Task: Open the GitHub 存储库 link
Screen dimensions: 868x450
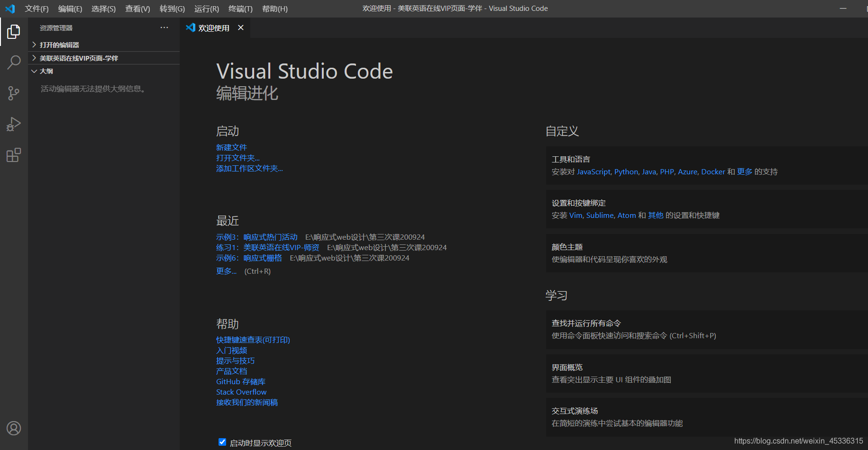Action: (241, 381)
